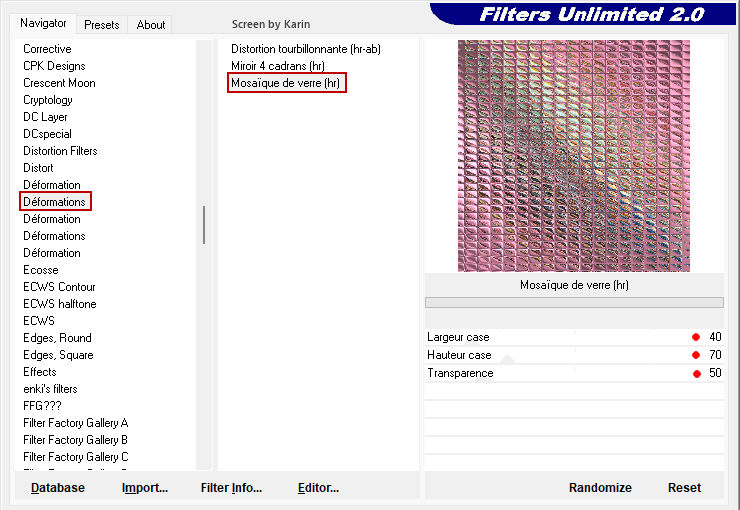Click the Transparence slider handle
Screen dimensions: 740x510
[696, 373]
